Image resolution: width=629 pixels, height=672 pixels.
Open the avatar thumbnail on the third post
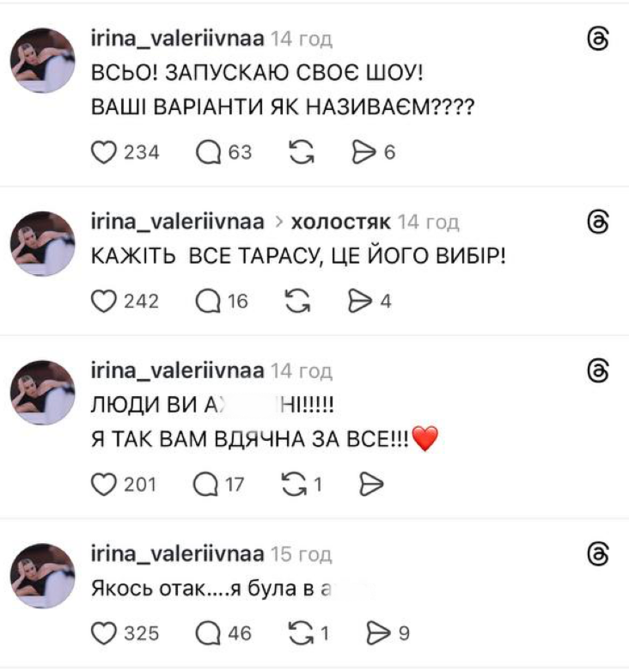(42, 393)
